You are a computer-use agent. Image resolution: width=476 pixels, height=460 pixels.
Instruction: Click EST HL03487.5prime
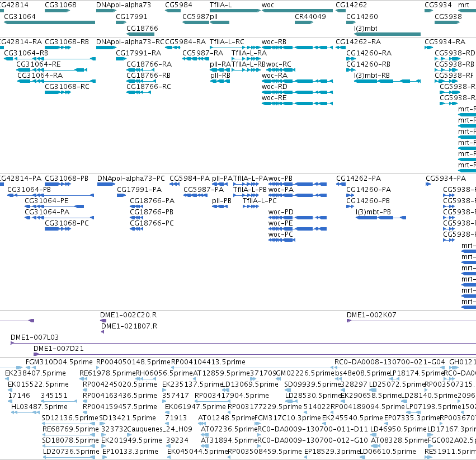tap(25, 412)
